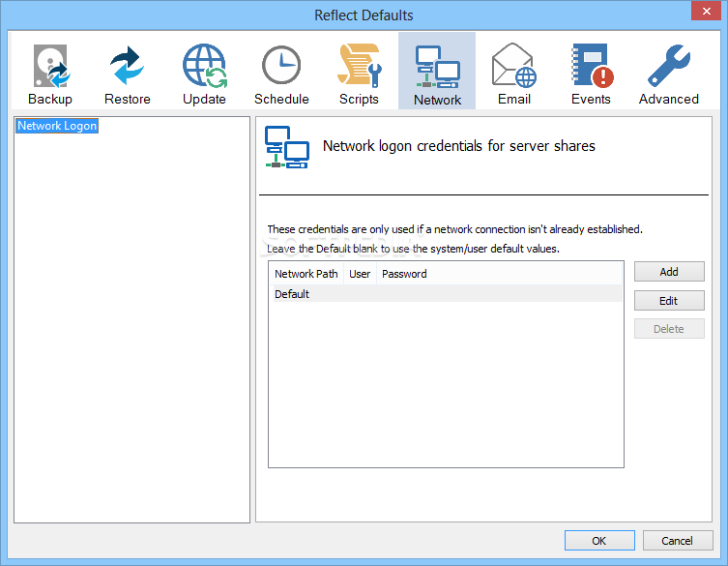The width and height of the screenshot is (728, 566).
Task: Cancel the Reflect Defaults dialog
Action: (x=678, y=541)
